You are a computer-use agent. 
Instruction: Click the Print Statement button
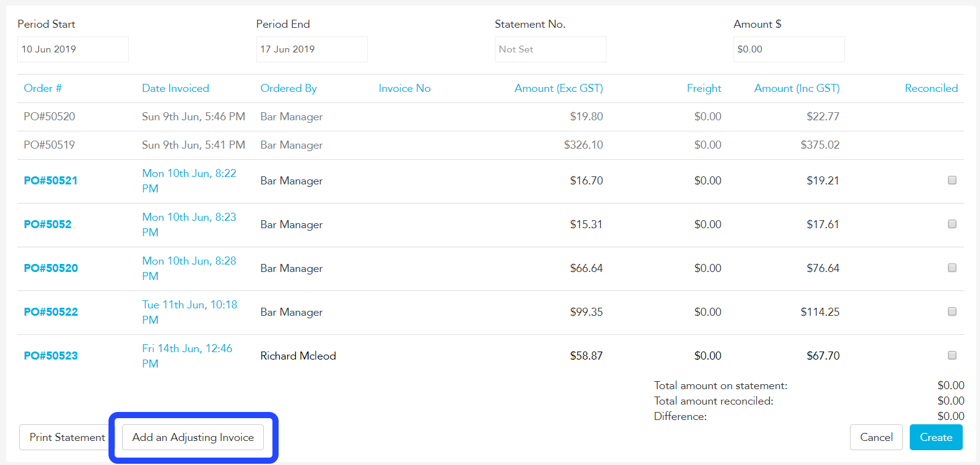pos(67,437)
